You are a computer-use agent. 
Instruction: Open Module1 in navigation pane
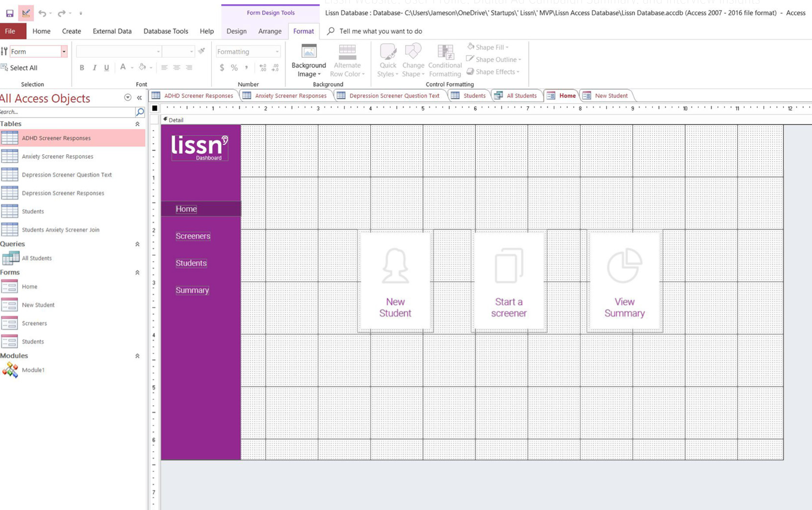[33, 370]
